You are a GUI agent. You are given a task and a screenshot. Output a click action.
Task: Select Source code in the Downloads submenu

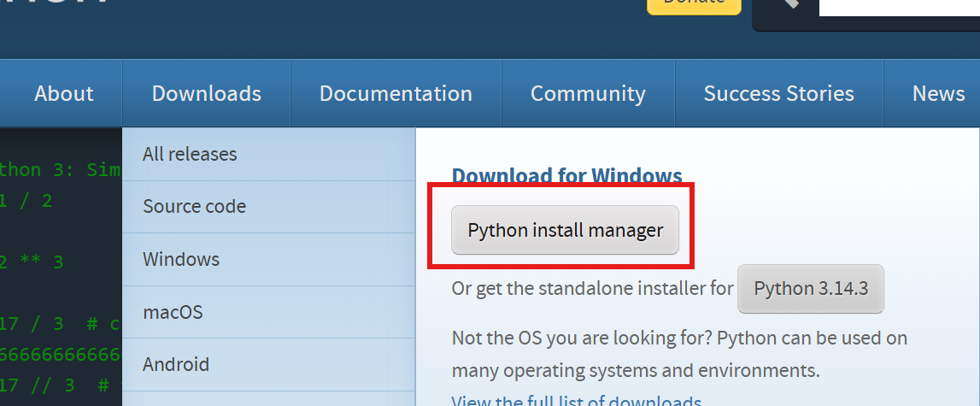[x=268, y=207]
